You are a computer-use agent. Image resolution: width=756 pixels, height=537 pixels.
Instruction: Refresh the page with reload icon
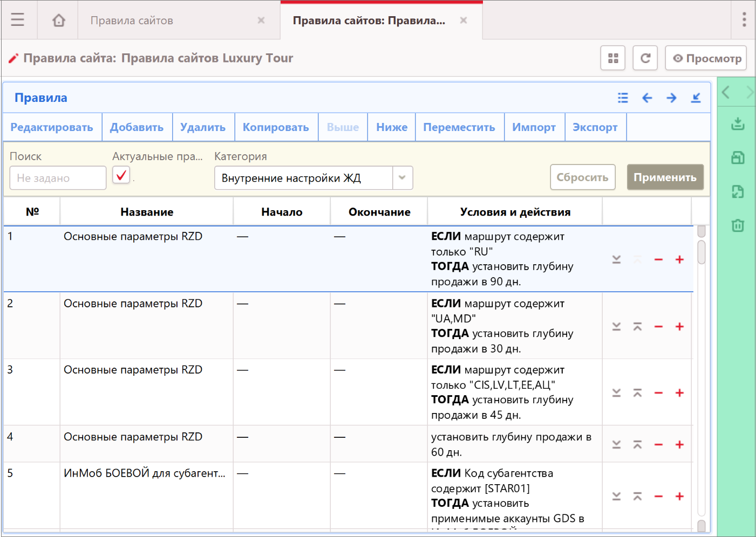click(x=645, y=58)
